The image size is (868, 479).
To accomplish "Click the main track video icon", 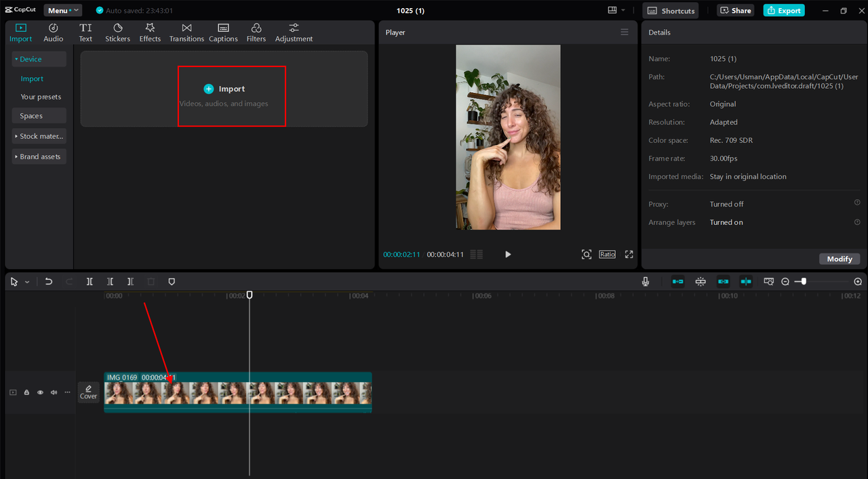I will click(13, 392).
